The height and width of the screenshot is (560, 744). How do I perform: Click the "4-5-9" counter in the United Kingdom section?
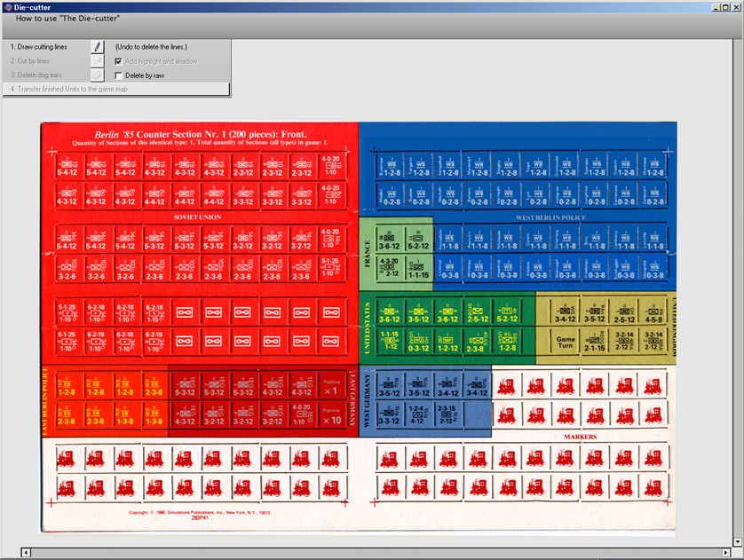pyautogui.click(x=653, y=313)
